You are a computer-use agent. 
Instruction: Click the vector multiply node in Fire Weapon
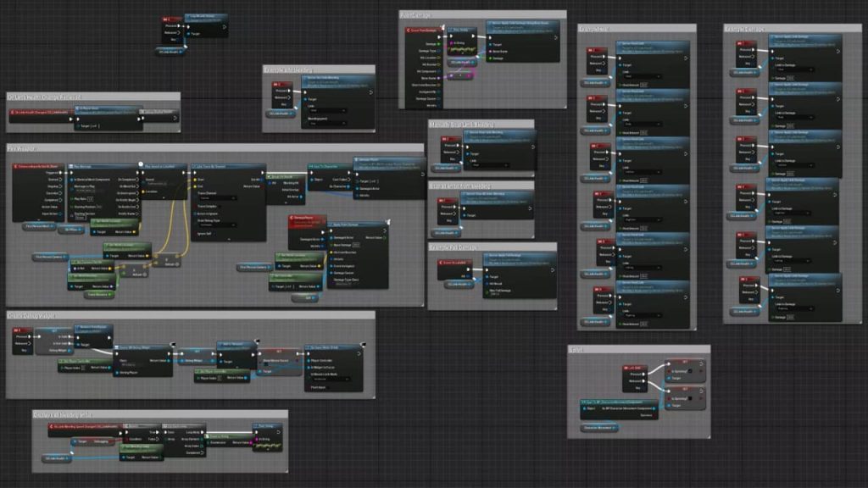134,270
